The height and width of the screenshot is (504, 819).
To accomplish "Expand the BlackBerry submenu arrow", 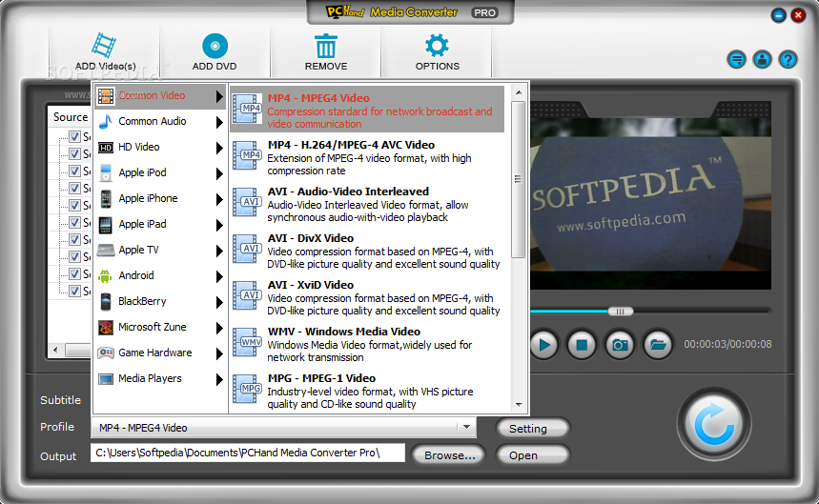I will click(219, 302).
